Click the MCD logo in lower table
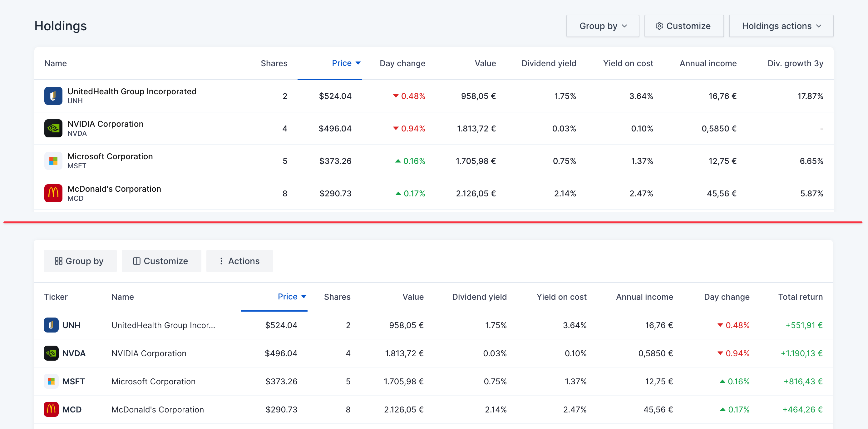 pyautogui.click(x=51, y=409)
